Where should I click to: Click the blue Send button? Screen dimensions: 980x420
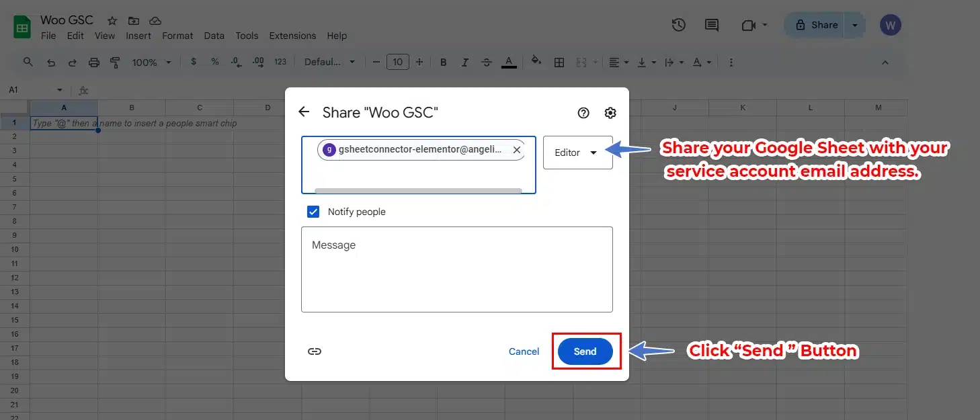585,351
